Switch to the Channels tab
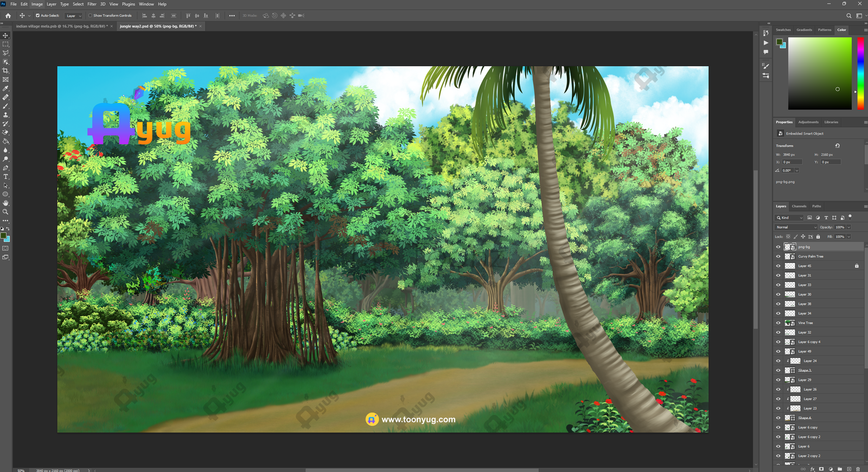 [x=799, y=206]
